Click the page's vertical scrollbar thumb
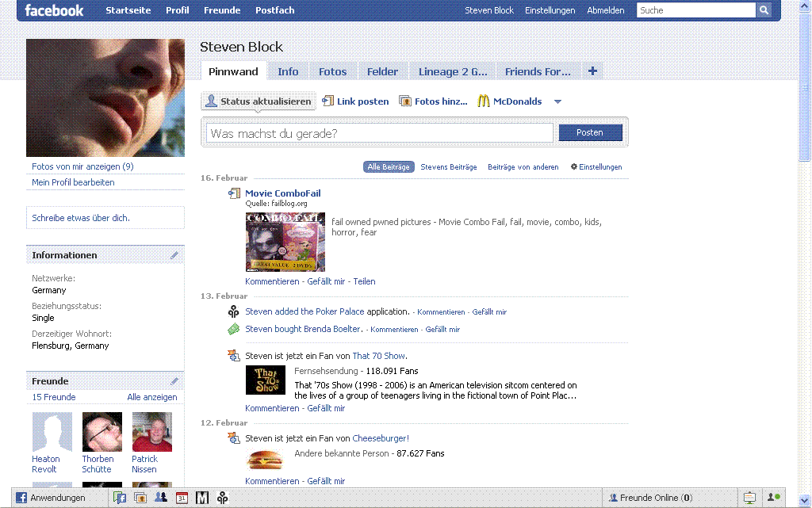 coord(805,88)
